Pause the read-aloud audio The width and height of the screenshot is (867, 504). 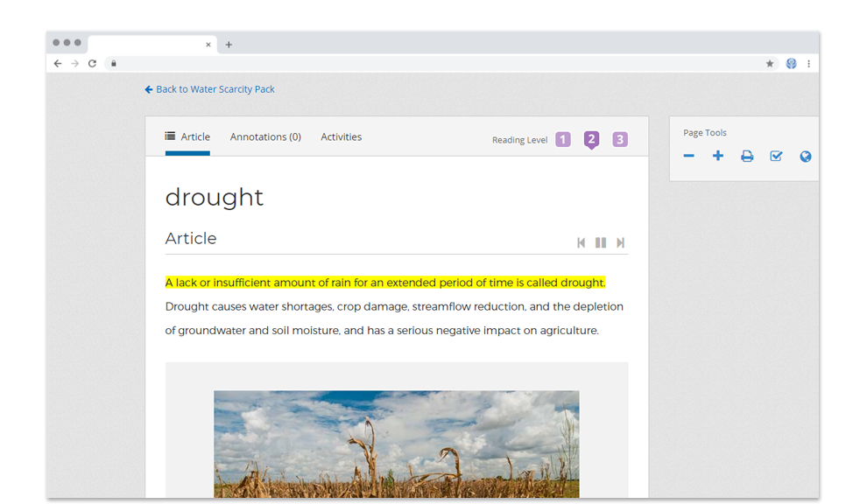point(601,243)
